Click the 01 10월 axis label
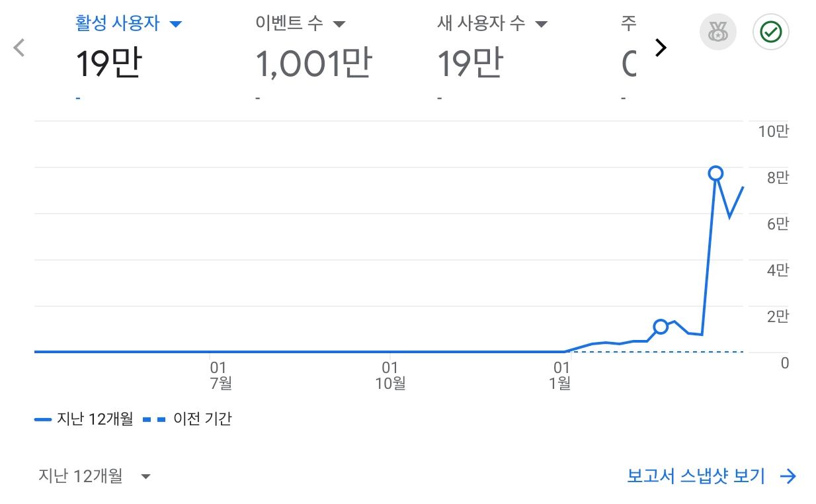This screenshot has height=504, width=816. tap(389, 375)
